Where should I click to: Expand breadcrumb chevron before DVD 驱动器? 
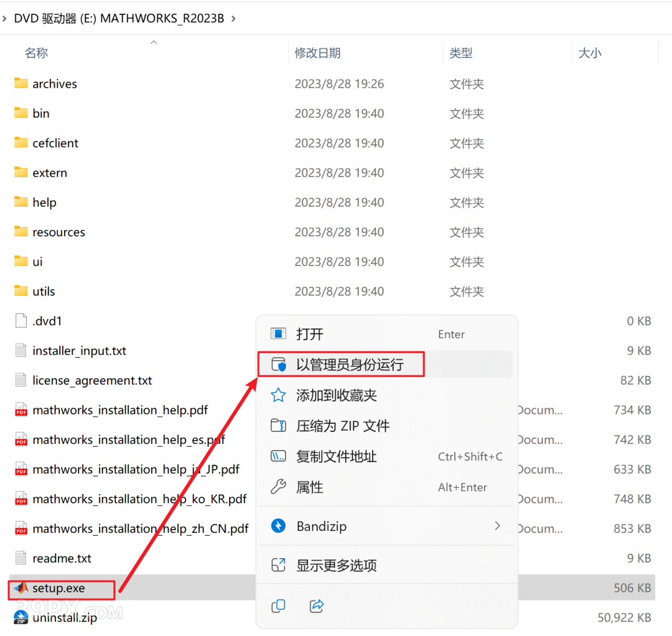[x=4, y=19]
